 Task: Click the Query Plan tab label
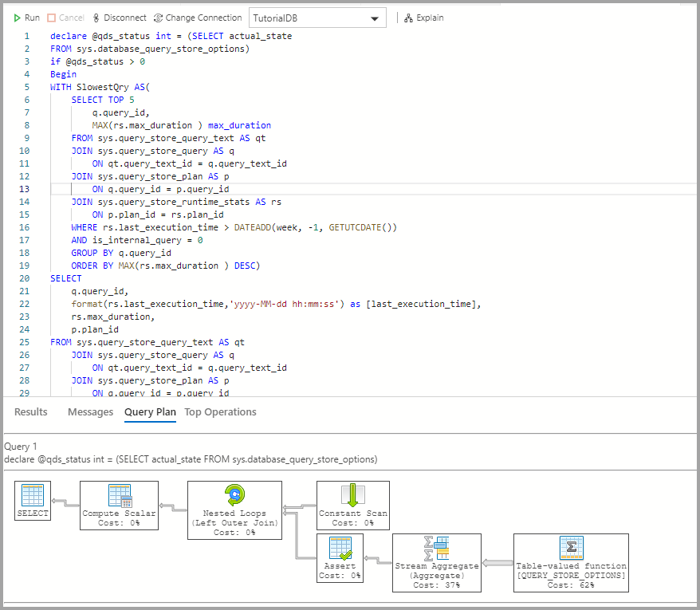[x=150, y=411]
